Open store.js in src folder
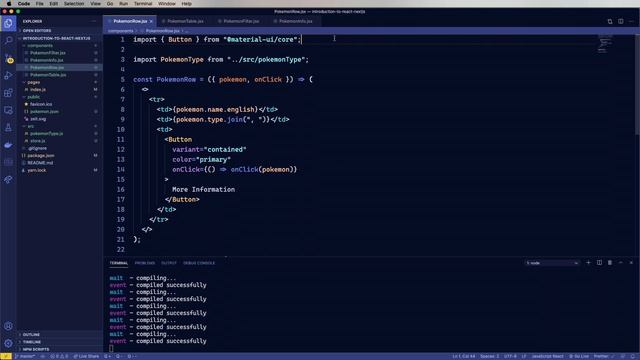The image size is (640, 360). pyautogui.click(x=60, y=141)
